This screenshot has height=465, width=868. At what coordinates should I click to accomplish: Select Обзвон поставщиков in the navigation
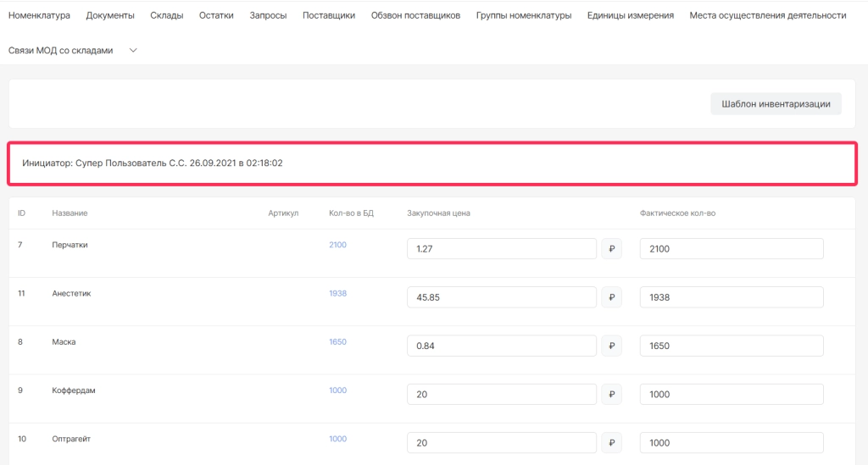415,15
